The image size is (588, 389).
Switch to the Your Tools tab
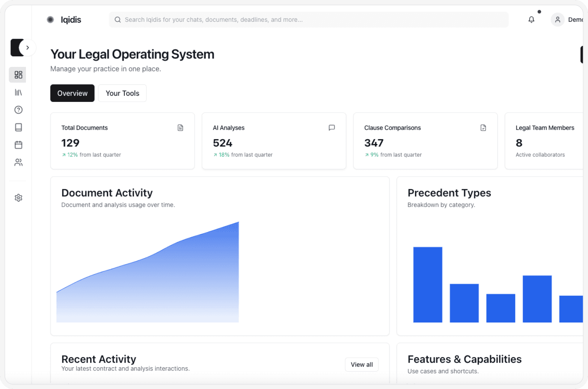tap(122, 93)
